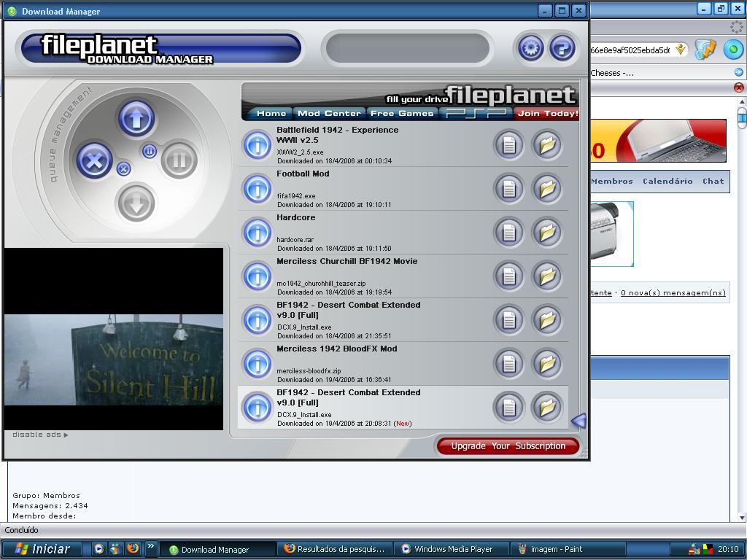Open folder for Hardcore download
The width and height of the screenshot is (747, 560).
tap(547, 233)
